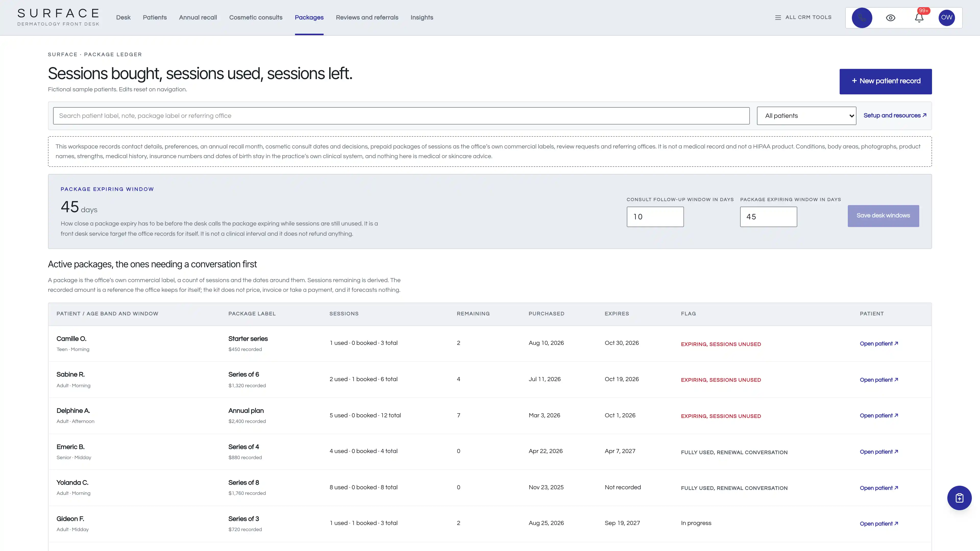Open patient link for Sabine R.
980x551 pixels.
pyautogui.click(x=878, y=380)
